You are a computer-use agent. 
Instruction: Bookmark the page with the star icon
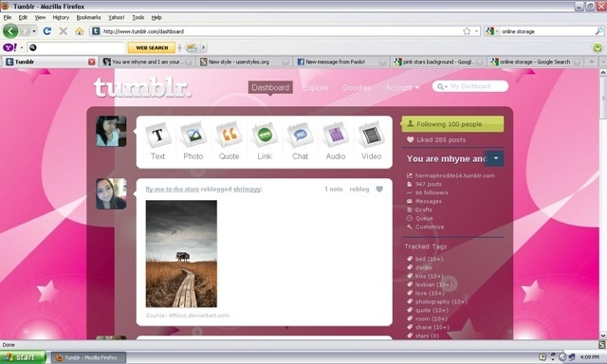(467, 31)
